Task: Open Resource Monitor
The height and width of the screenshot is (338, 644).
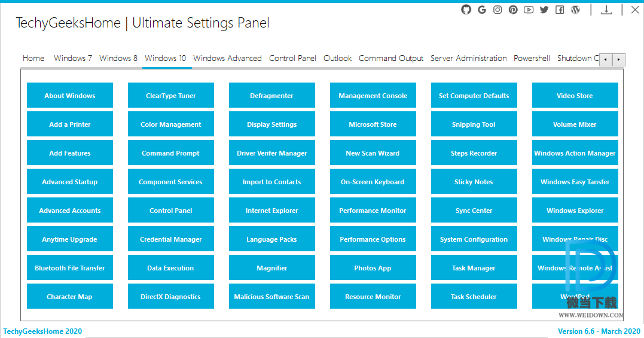Action: 373,297
